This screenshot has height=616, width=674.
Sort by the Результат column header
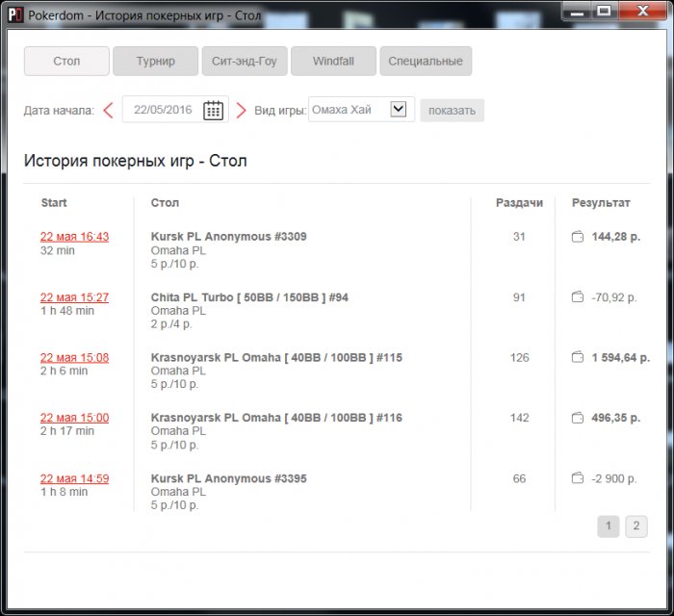[601, 203]
